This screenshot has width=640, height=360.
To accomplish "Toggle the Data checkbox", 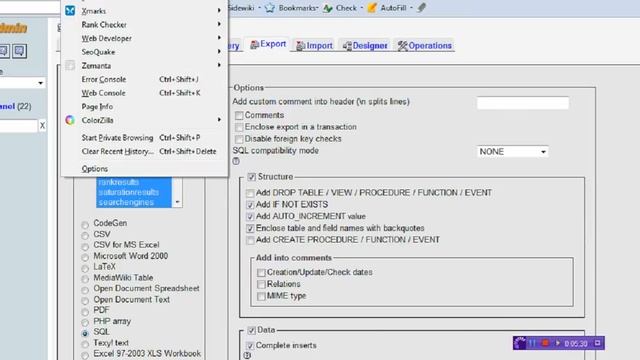I will tap(251, 330).
